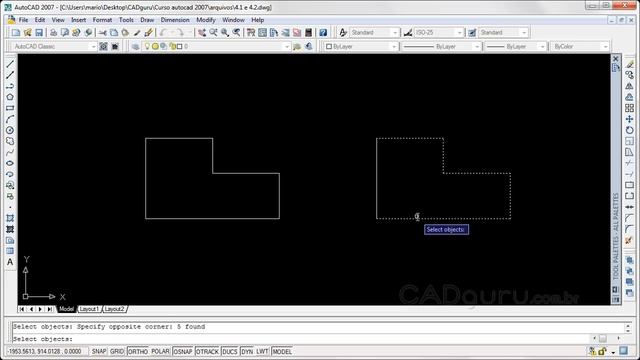Screen dimensions: 640x360
Task: Click the Undo button
Action: (163, 33)
